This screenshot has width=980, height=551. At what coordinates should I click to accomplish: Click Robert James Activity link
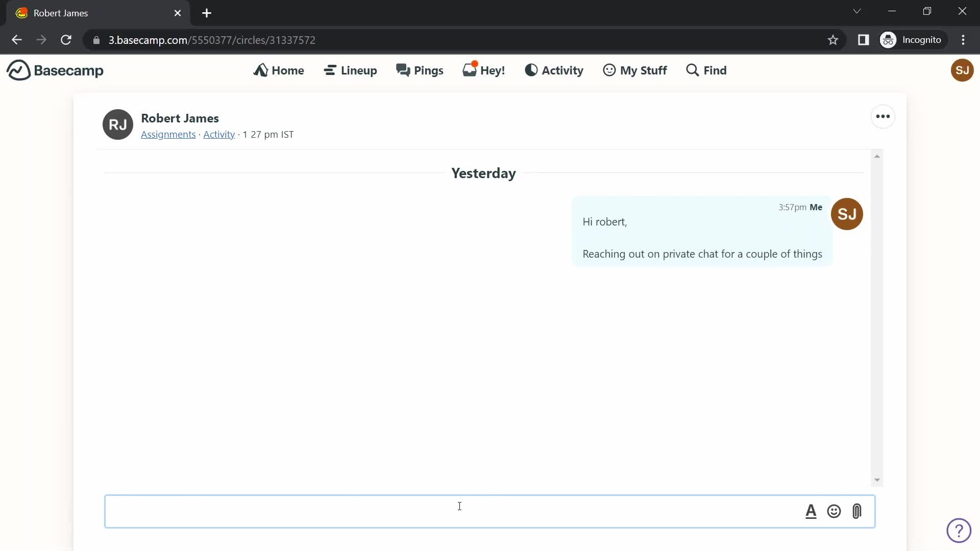(x=219, y=134)
